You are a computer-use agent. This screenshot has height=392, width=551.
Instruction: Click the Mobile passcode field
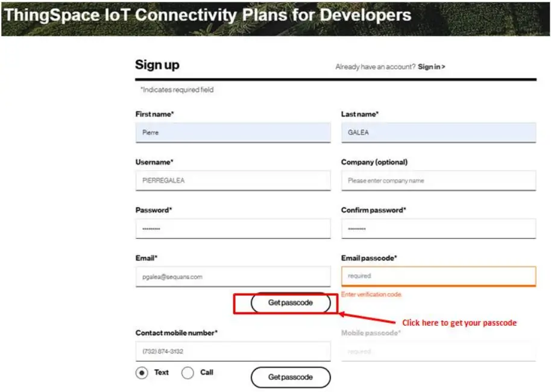click(438, 351)
